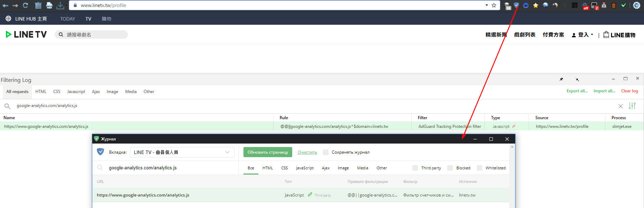Viewport: 644px width, 208px height.
Task: Click the blue gear ring extension icon
Action: [x=526, y=5]
